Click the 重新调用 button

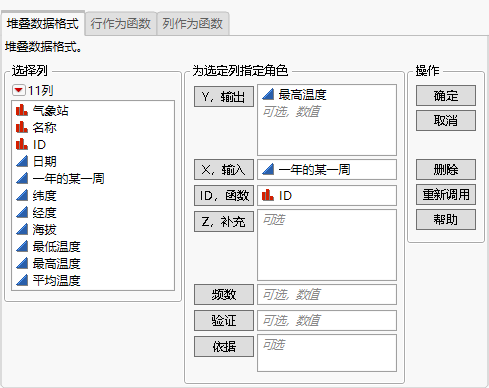coord(446,194)
